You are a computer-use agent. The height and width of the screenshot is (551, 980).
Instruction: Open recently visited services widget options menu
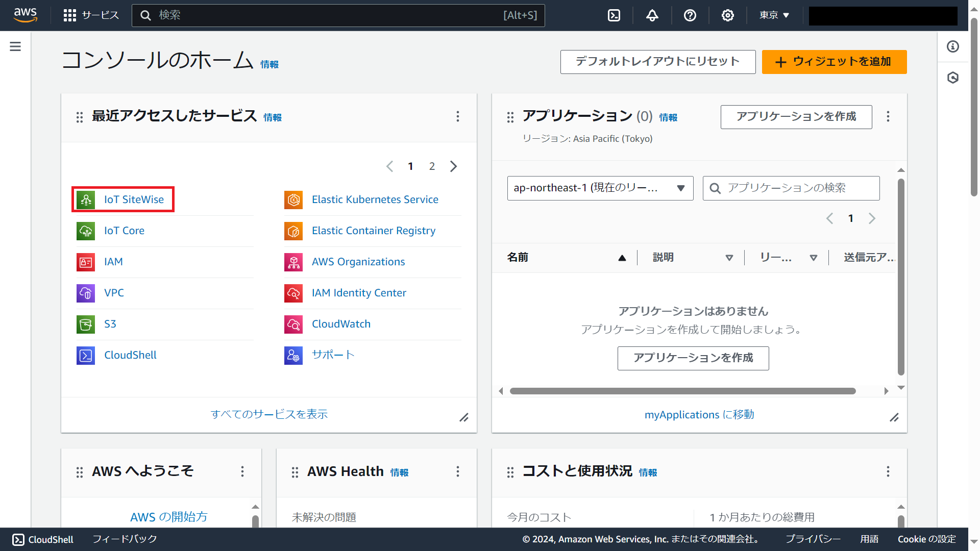(457, 117)
